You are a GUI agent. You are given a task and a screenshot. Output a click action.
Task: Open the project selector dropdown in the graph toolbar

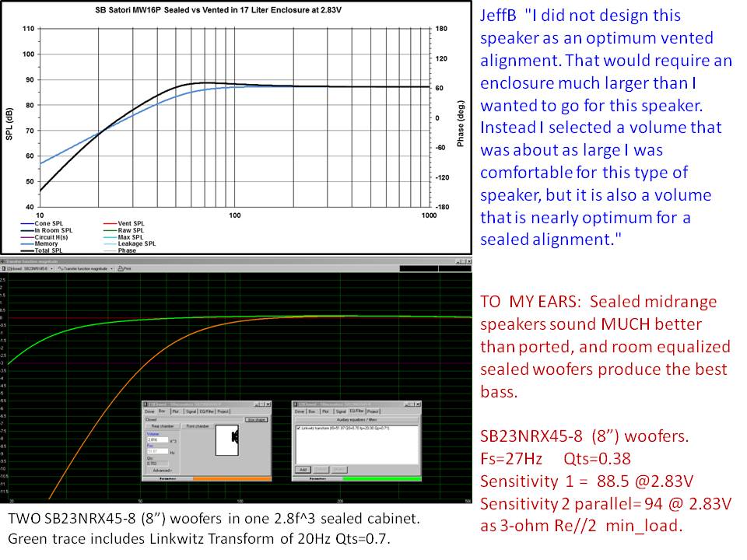coord(28,268)
